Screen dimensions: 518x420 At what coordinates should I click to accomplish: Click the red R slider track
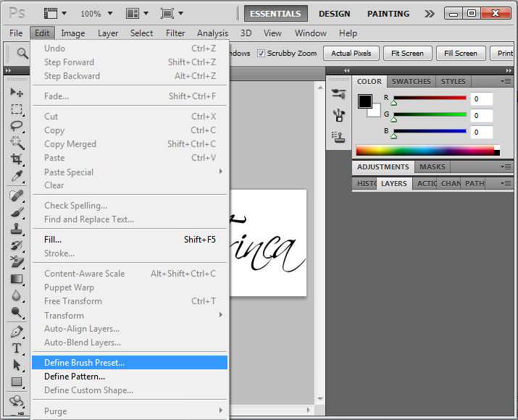pyautogui.click(x=430, y=98)
